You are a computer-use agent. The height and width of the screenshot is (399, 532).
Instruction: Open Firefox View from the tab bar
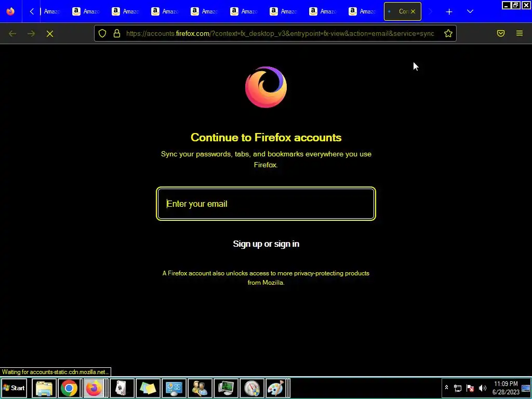tap(10, 11)
